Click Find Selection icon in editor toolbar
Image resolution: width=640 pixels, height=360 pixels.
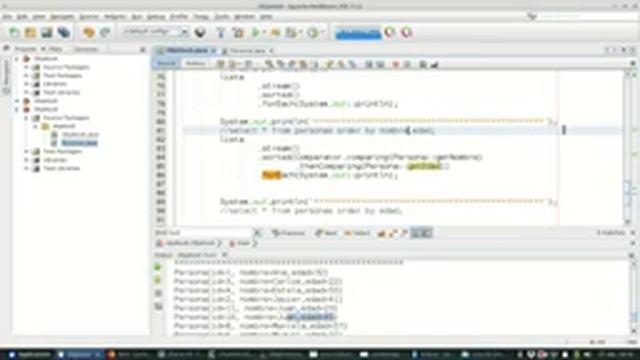pos(269,64)
